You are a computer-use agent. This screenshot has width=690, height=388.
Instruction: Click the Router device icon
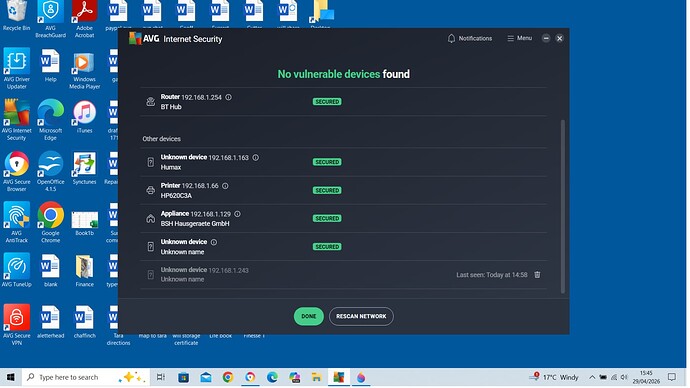pos(150,102)
